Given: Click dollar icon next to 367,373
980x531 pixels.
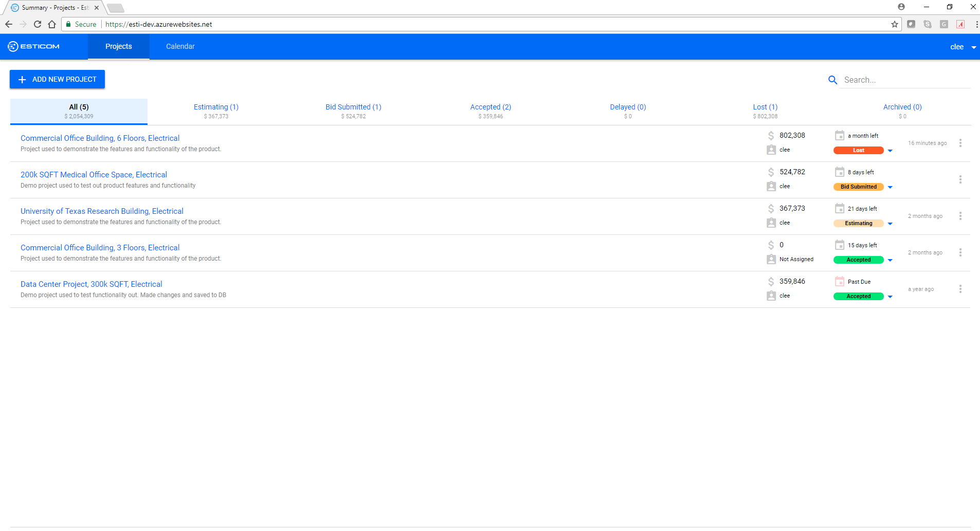Looking at the screenshot, I should pyautogui.click(x=771, y=208).
